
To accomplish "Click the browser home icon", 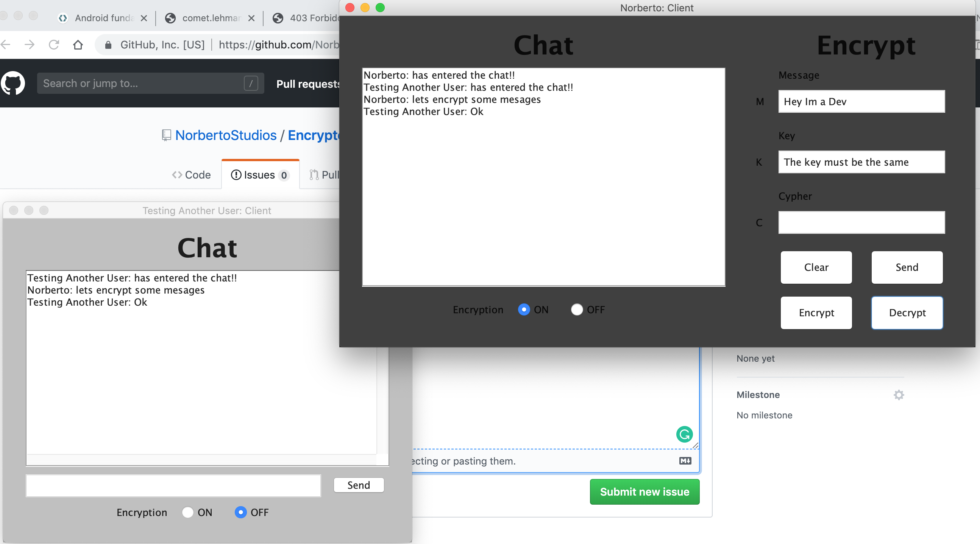I will click(78, 45).
